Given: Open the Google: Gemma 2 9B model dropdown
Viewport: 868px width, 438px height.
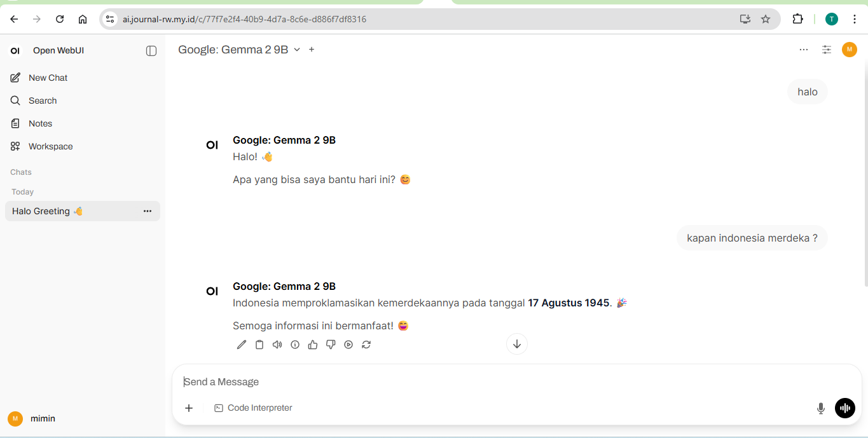Looking at the screenshot, I should pyautogui.click(x=239, y=50).
